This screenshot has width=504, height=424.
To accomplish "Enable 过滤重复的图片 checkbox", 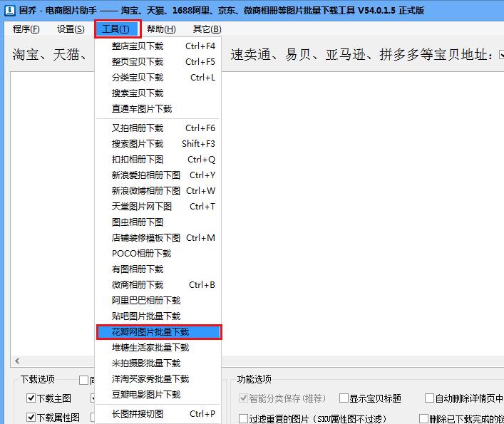I will click(244, 418).
